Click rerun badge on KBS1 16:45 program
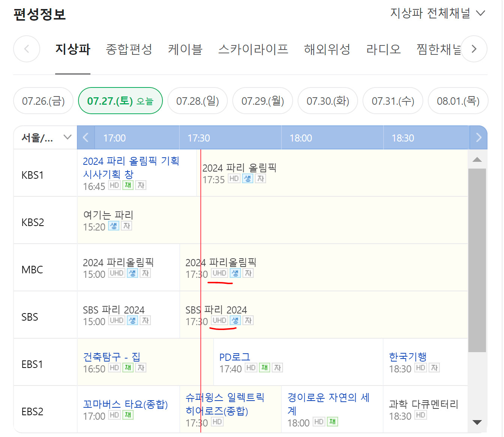Viewport: 504px width, 437px height. point(128,185)
